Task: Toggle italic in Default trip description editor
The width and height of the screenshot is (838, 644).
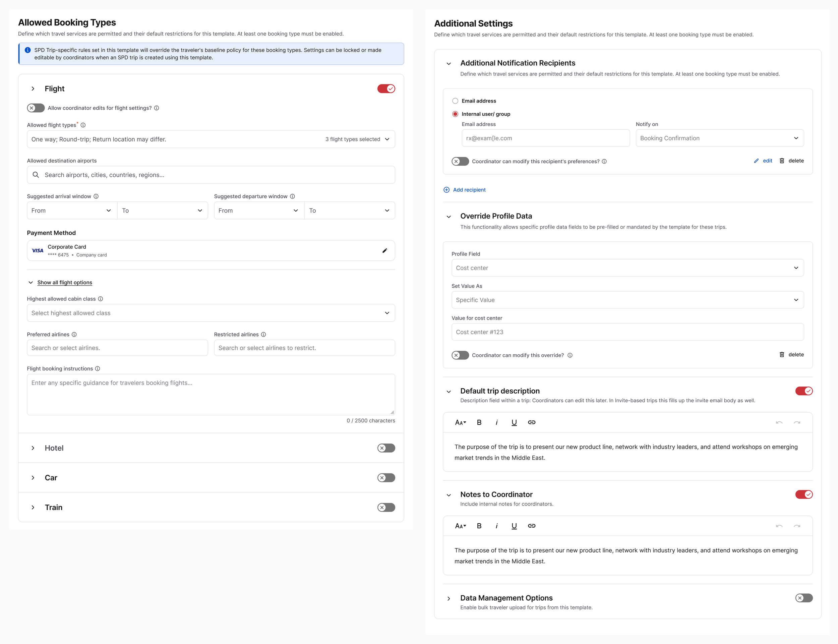Action: coord(496,422)
